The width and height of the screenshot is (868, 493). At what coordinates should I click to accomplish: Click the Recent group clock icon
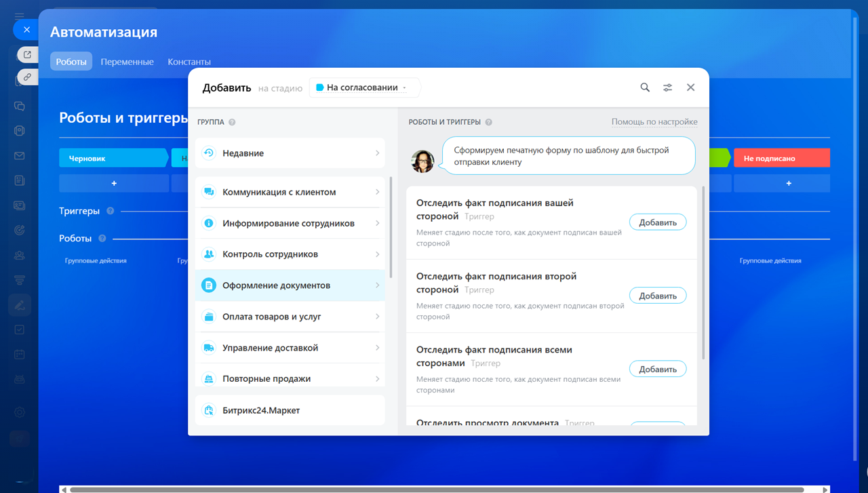click(209, 153)
